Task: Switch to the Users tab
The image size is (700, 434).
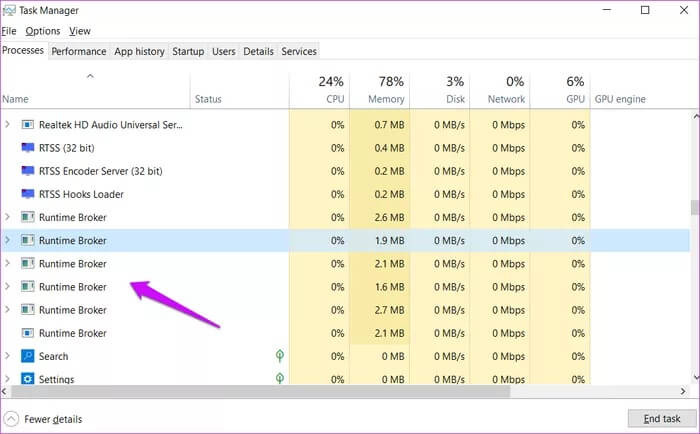Action: (224, 51)
